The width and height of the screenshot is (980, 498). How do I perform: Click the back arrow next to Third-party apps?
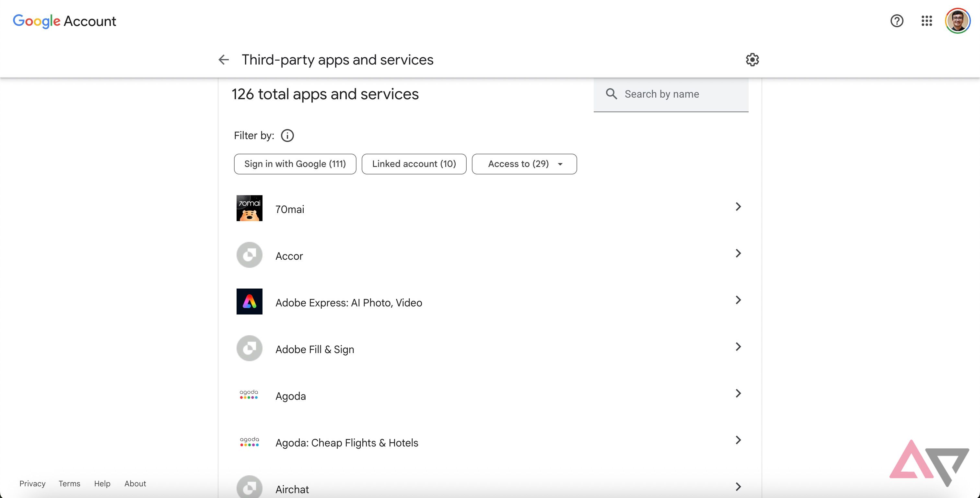point(224,60)
